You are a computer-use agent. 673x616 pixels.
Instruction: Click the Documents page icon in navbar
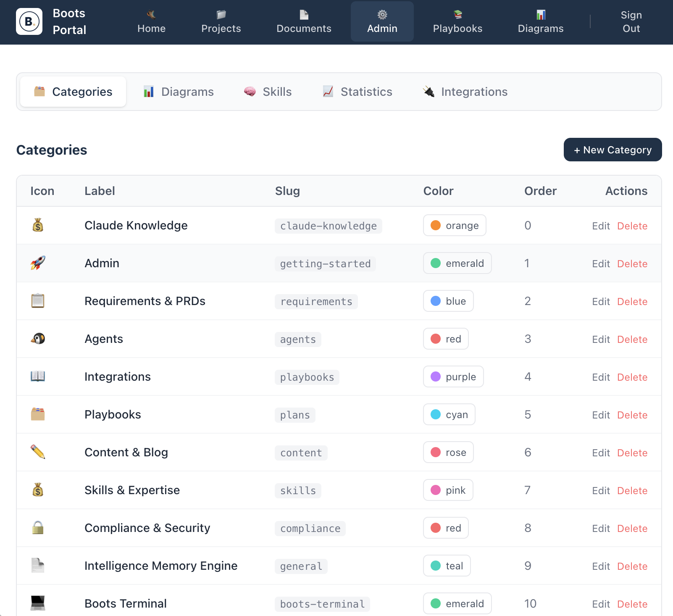point(304,15)
